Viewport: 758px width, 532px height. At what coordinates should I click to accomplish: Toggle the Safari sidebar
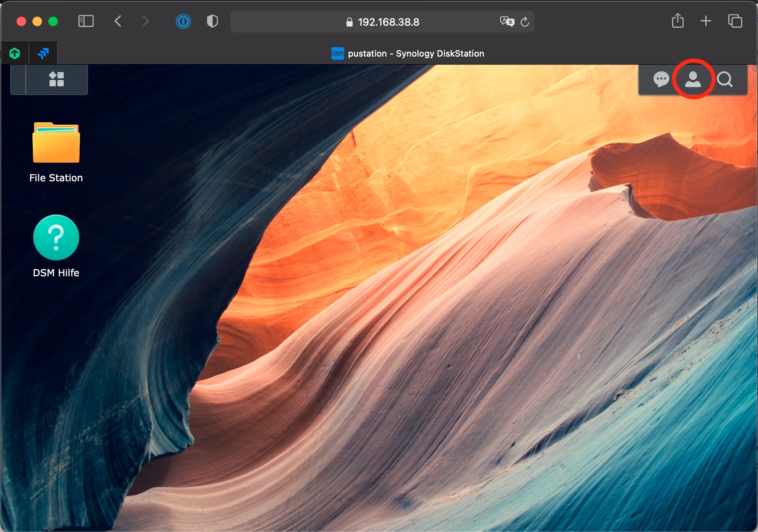pyautogui.click(x=86, y=21)
